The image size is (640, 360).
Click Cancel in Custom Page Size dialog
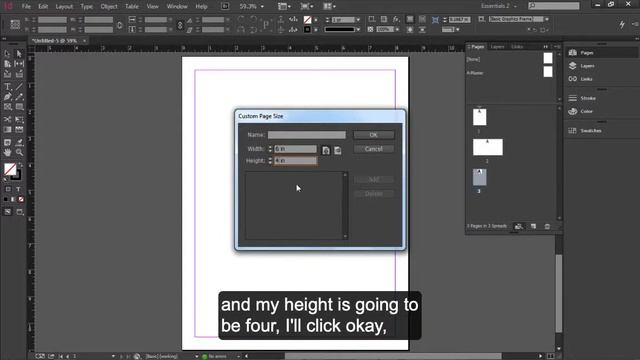[x=373, y=149]
